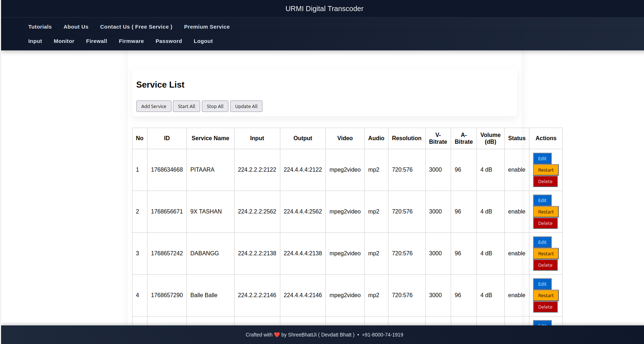Click the Service Name column header

[x=210, y=138]
